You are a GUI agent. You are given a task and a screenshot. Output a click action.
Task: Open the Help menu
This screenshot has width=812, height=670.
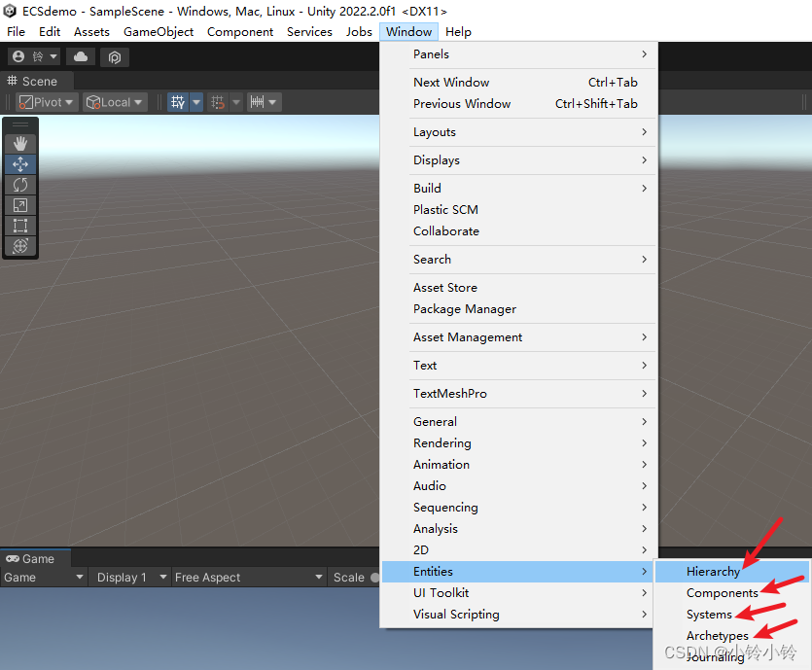[458, 31]
